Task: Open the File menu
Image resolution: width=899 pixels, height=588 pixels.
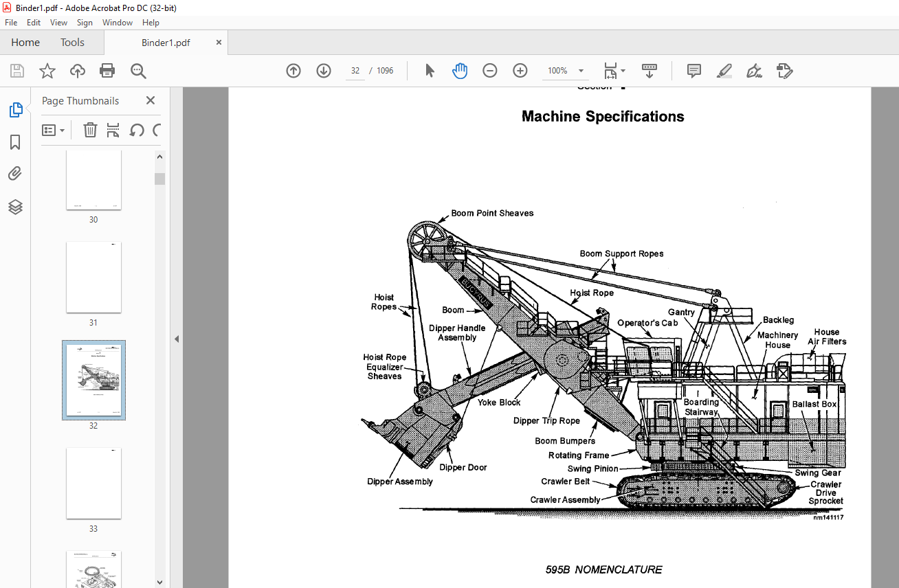Action: point(11,23)
